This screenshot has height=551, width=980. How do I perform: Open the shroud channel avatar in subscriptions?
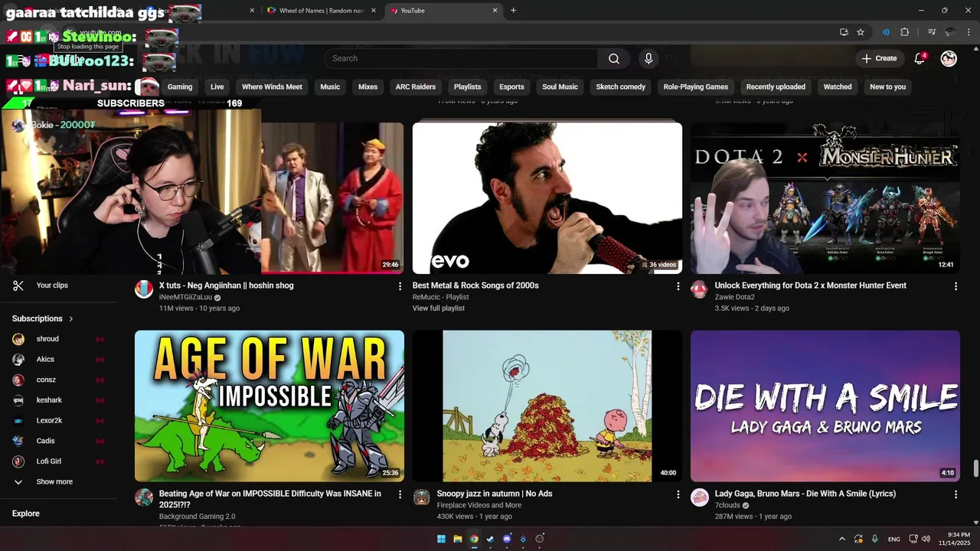[18, 339]
